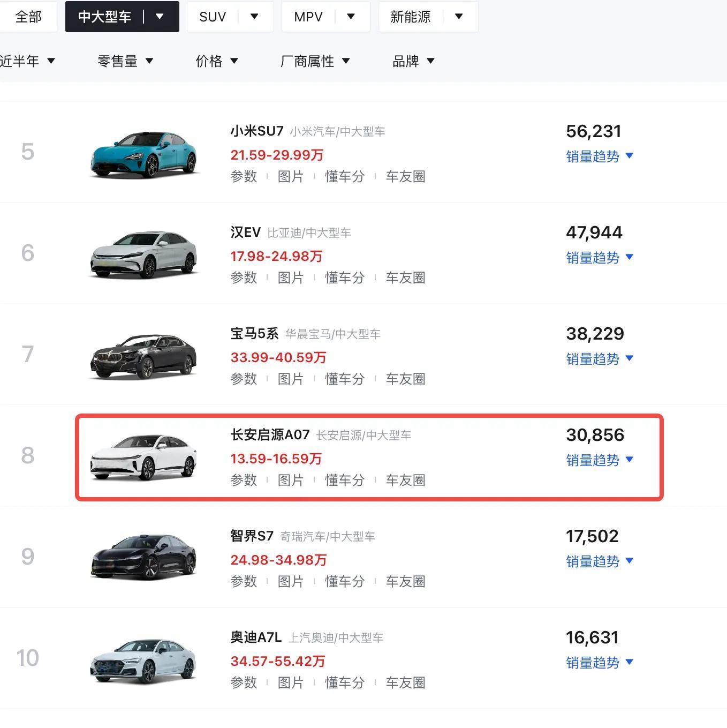Screen dimensions: 727x728
Task: Open the 新能源 category dropdown
Action: pyautogui.click(x=428, y=17)
